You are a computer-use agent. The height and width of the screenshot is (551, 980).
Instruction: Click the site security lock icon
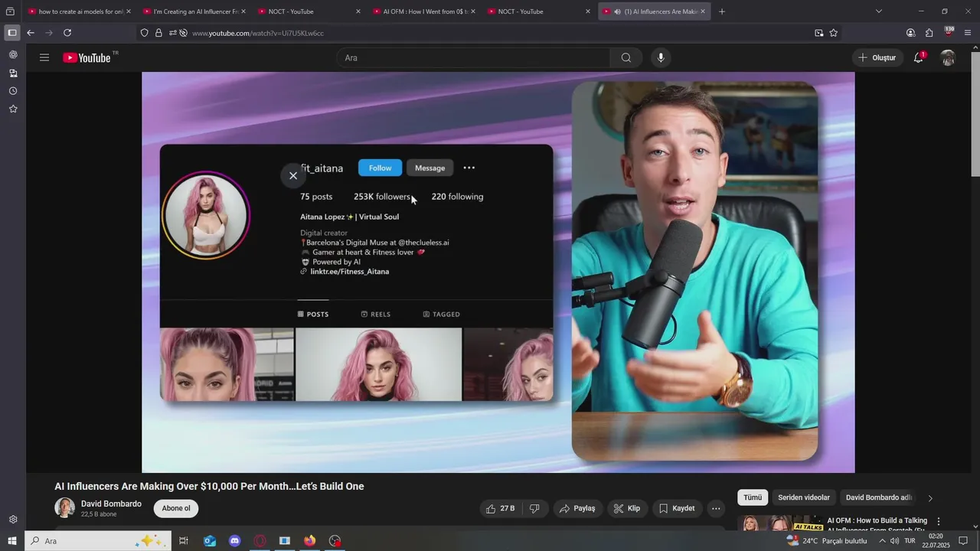tap(158, 33)
